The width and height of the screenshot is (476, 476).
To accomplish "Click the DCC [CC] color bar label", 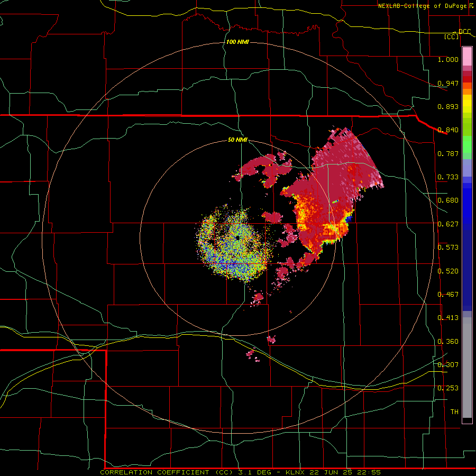I will [x=457, y=34].
